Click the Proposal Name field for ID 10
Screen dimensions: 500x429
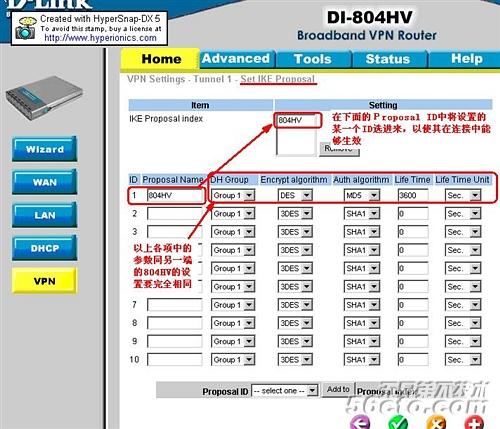[x=175, y=360]
